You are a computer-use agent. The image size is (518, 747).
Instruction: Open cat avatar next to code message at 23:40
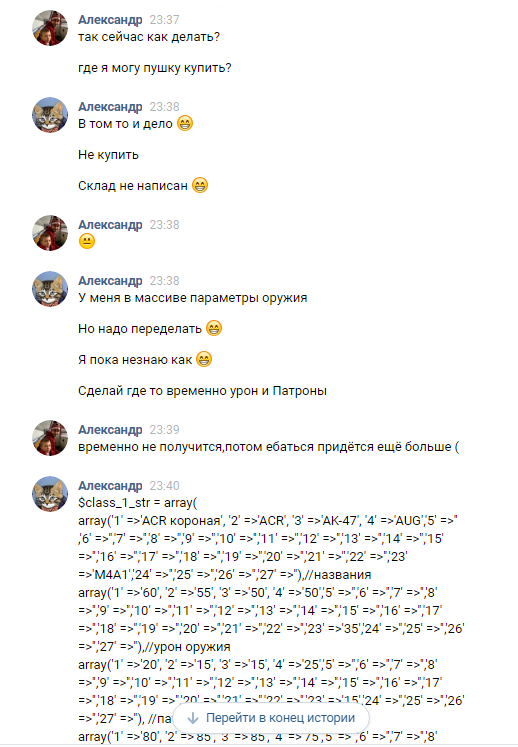[x=50, y=494]
